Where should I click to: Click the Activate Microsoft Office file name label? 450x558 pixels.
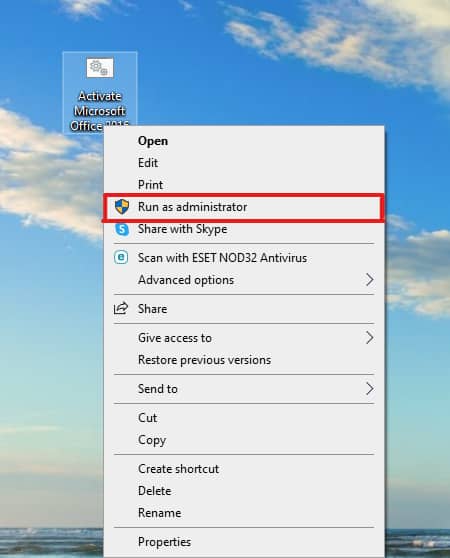[99, 111]
